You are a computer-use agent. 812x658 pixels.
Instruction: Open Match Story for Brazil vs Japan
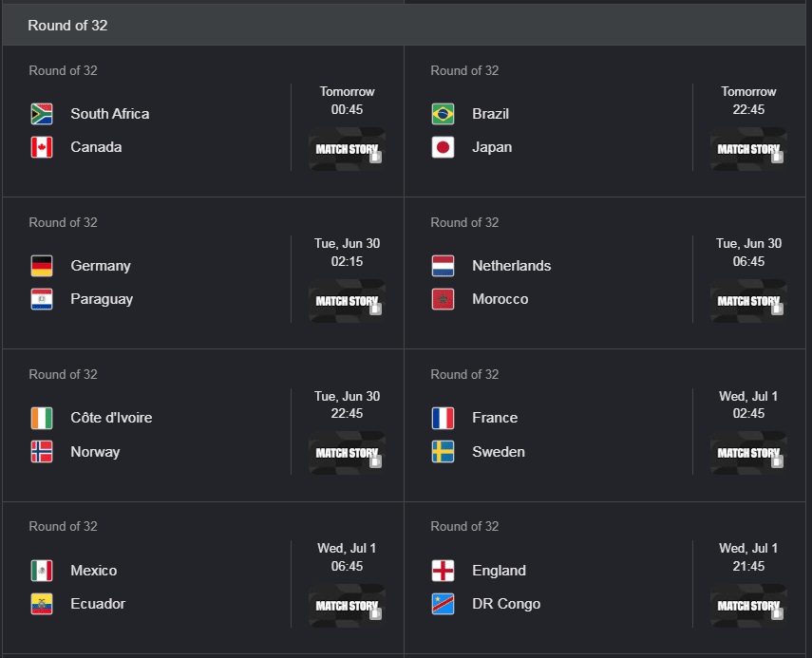pos(748,149)
